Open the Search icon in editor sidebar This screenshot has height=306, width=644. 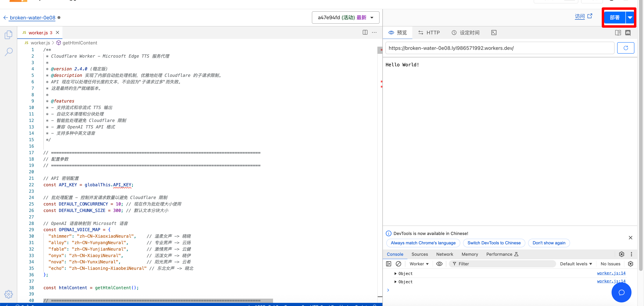pos(8,52)
